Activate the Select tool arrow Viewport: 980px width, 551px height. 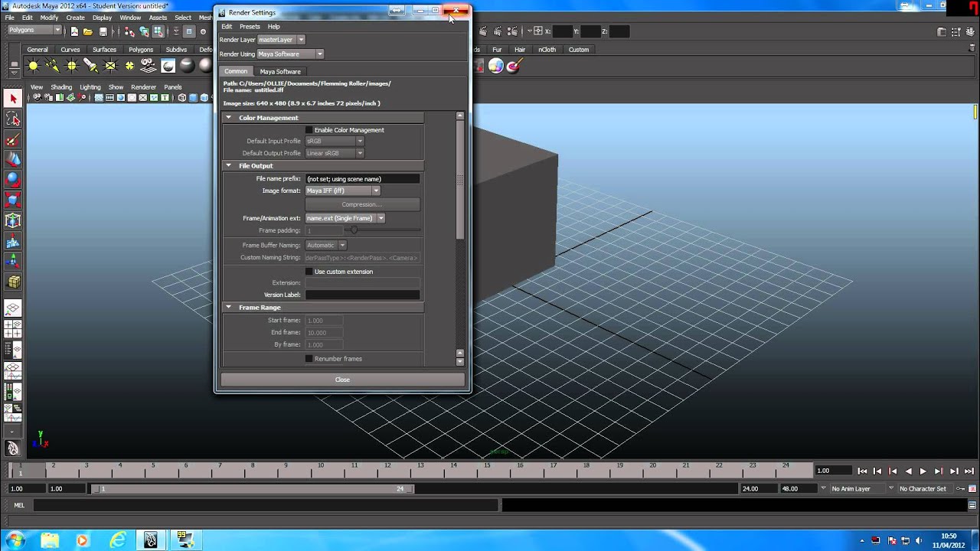tap(13, 98)
